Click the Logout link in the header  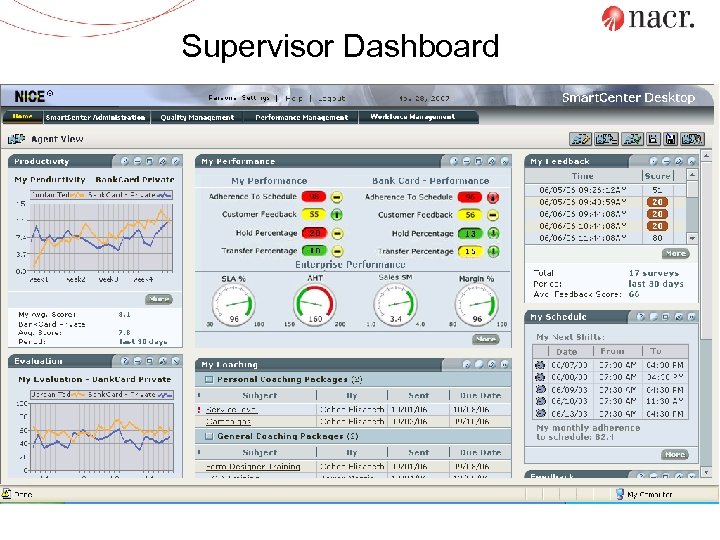click(x=331, y=98)
